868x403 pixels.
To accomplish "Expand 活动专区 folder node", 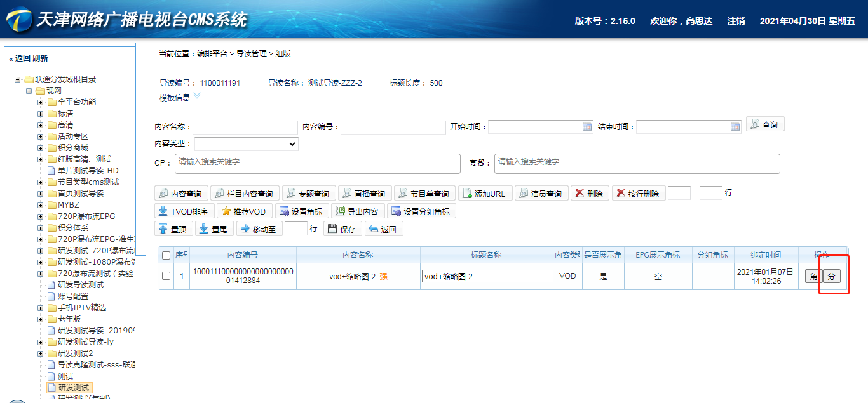I will tap(41, 136).
